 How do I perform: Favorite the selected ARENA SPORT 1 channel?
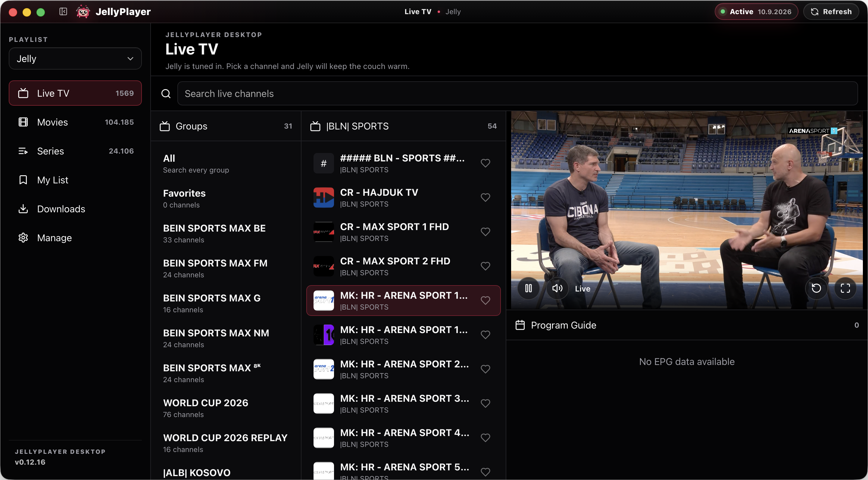(x=485, y=301)
